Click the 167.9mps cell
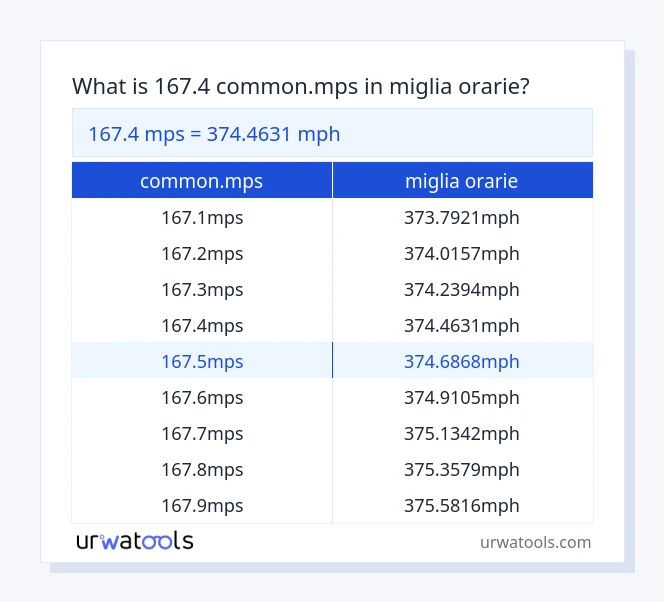Viewport: 664px width, 602px height. [x=202, y=506]
